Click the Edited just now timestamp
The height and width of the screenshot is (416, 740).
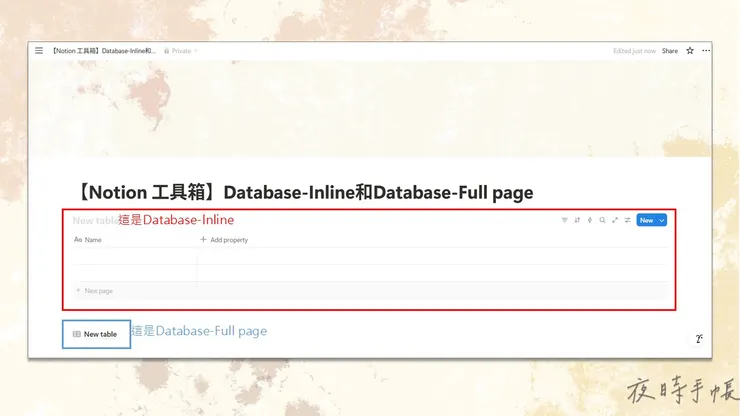pyautogui.click(x=634, y=51)
